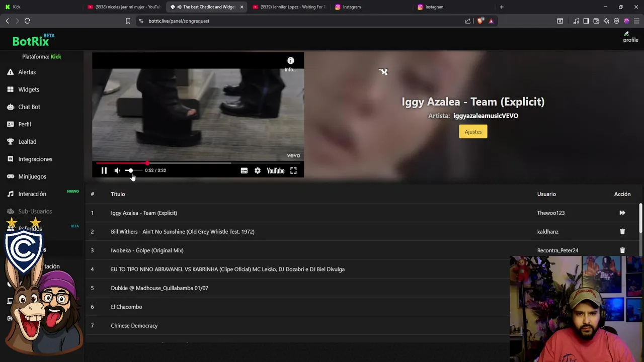Screen dimensions: 644x362
Task: Delete the Bill Withers song request
Action: point(622,232)
